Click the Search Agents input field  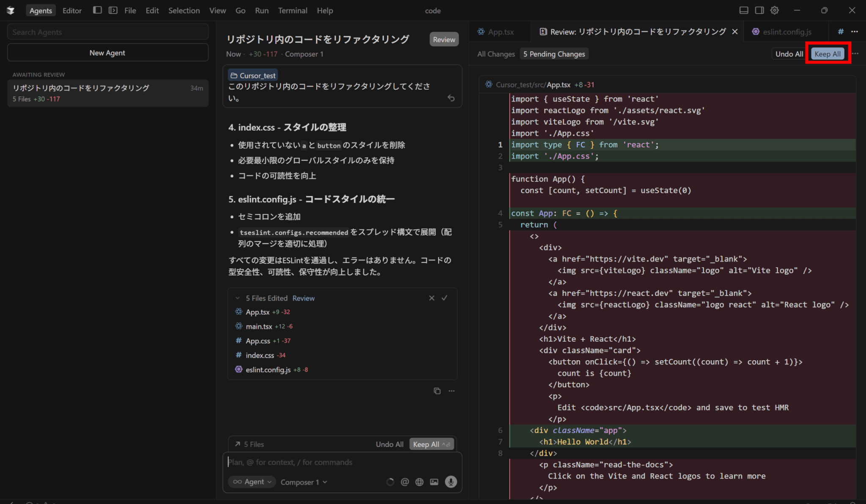107,32
